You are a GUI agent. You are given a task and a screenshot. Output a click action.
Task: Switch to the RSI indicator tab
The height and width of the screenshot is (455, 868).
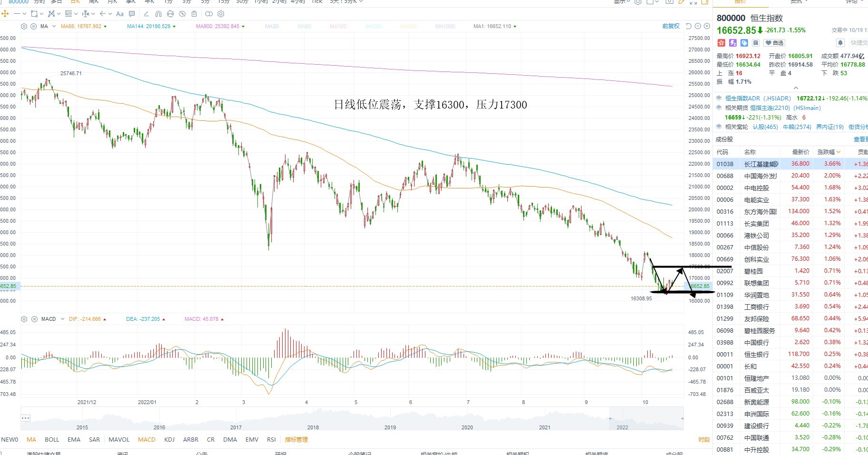coord(271,439)
